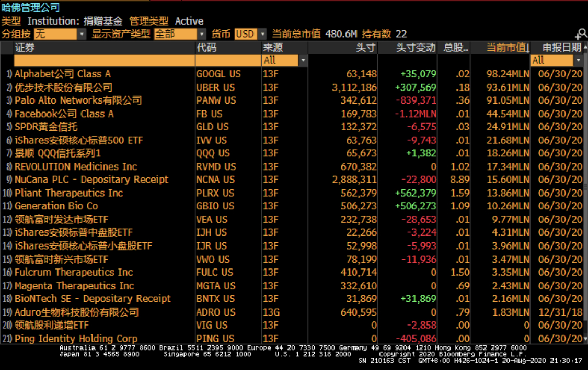Click the 哈佛管理公司 title text
588x370 pixels.
coord(30,7)
